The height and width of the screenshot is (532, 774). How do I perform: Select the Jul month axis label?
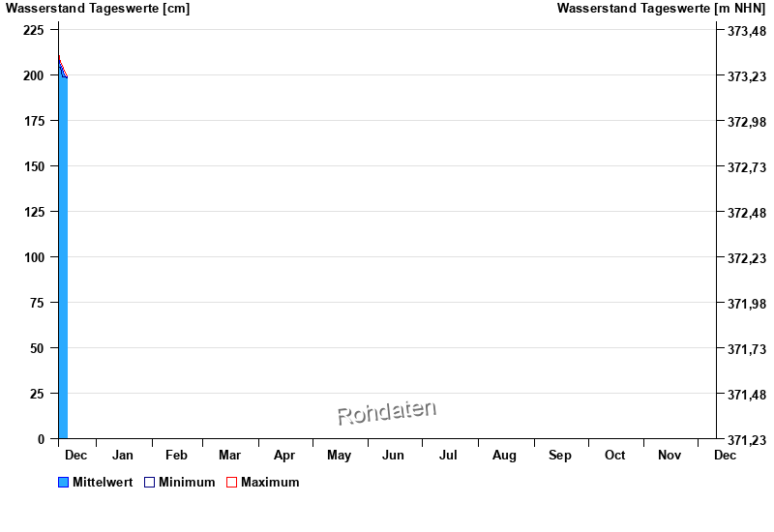(x=448, y=456)
